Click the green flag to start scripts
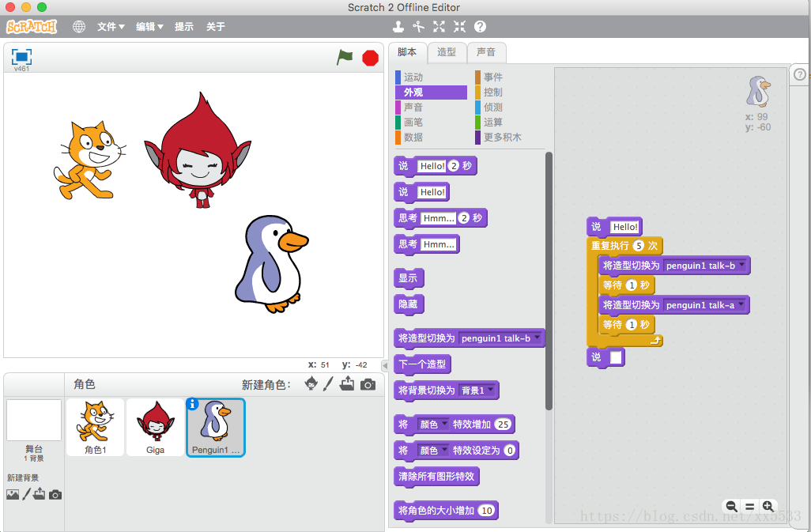The image size is (811, 532). (345, 57)
